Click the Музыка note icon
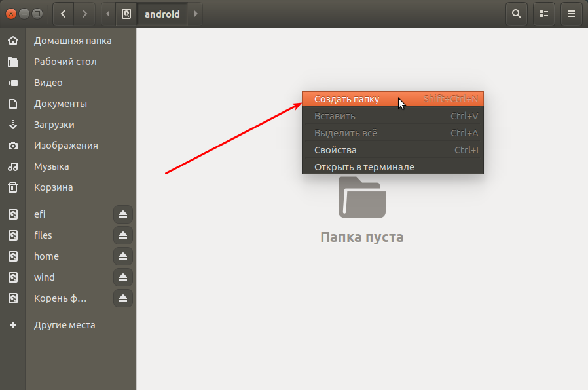Image resolution: width=588 pixels, height=390 pixels. tap(14, 166)
